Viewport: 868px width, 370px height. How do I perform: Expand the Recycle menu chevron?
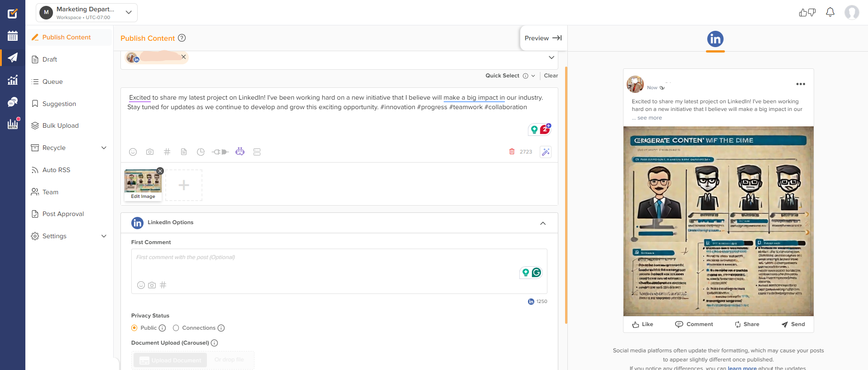pyautogui.click(x=104, y=148)
